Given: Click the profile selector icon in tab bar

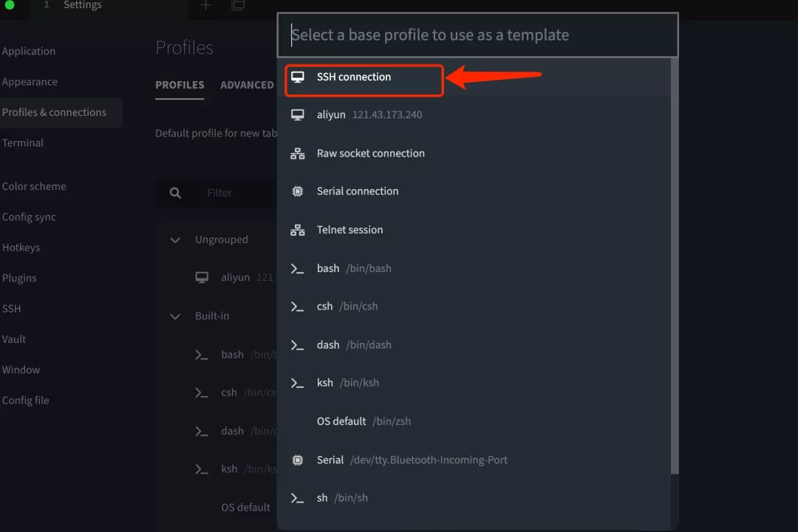Looking at the screenshot, I should pos(238,5).
